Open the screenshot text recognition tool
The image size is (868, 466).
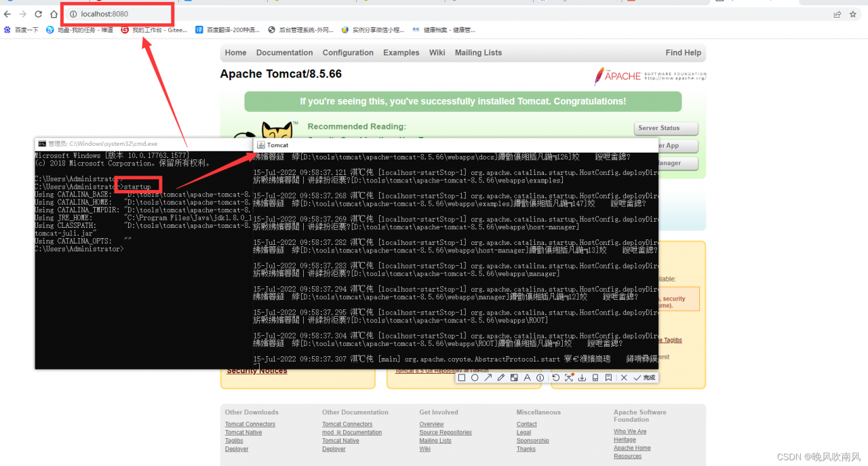click(569, 377)
